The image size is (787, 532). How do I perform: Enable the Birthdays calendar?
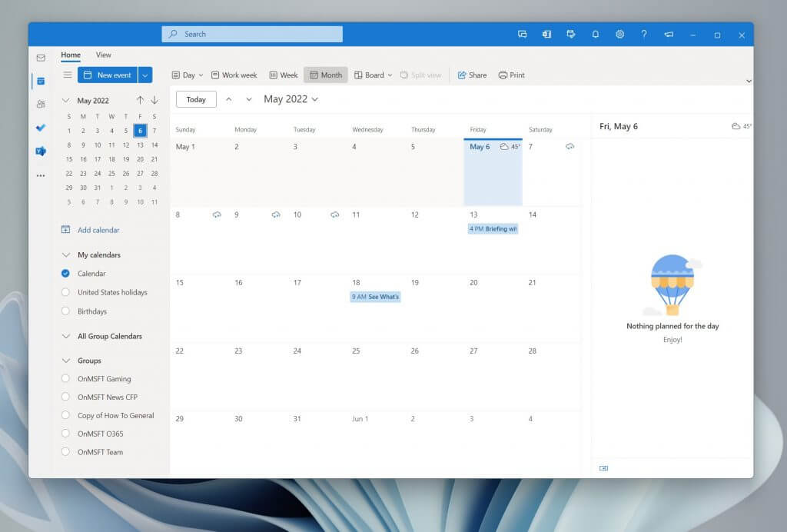tap(65, 311)
